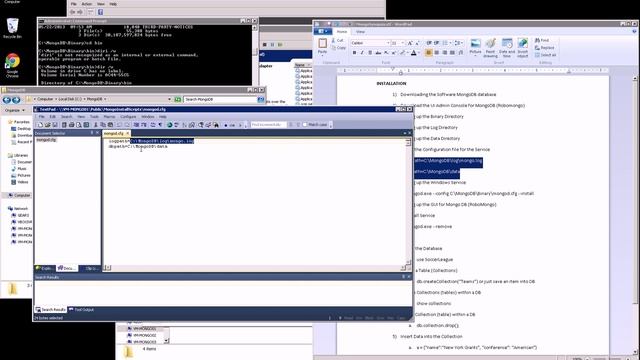Click the text highlight color button in WordPad
Screen dimensions: 640x360
(402, 53)
